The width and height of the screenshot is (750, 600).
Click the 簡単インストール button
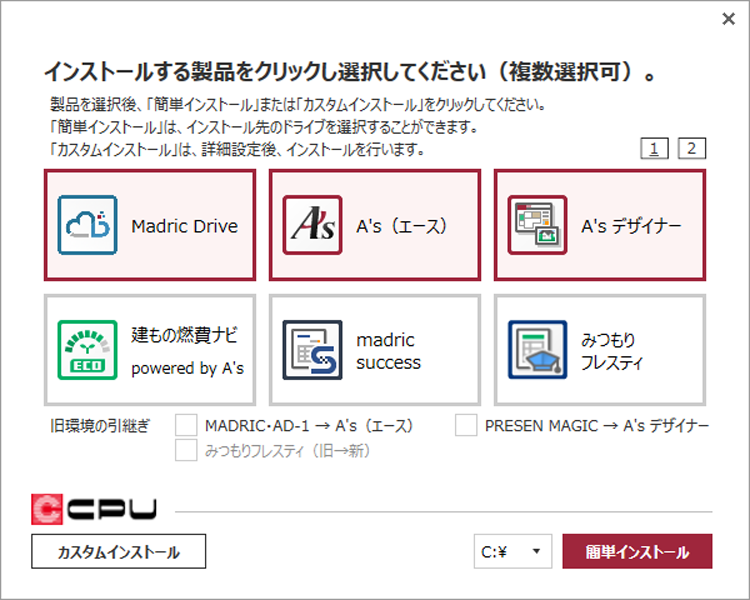(637, 551)
